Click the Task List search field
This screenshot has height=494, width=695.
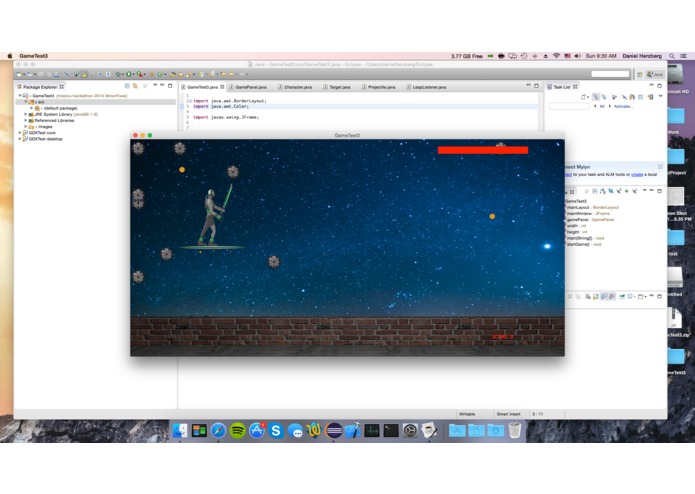(x=569, y=106)
